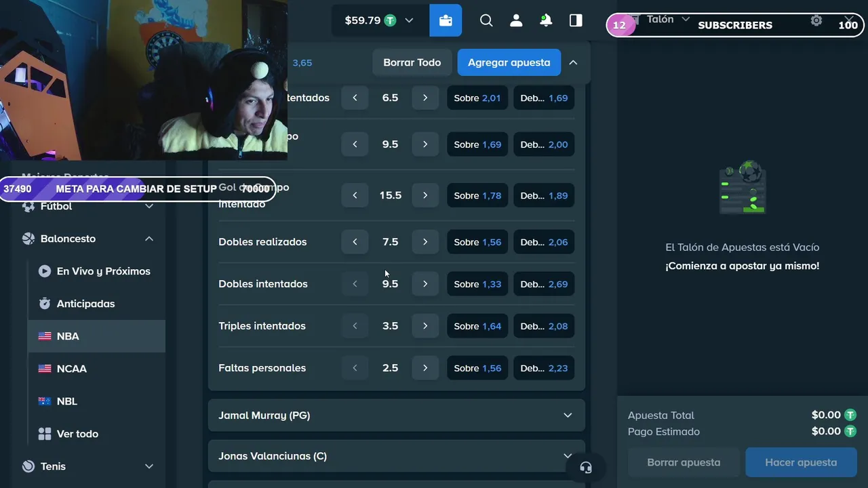Collapse the Baloncesto menu

pos(149,239)
